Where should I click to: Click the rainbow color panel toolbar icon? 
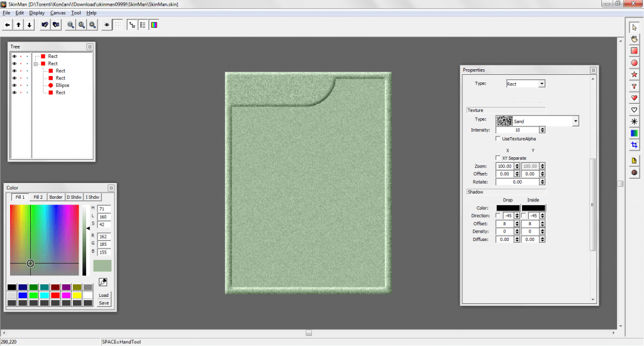(154, 25)
